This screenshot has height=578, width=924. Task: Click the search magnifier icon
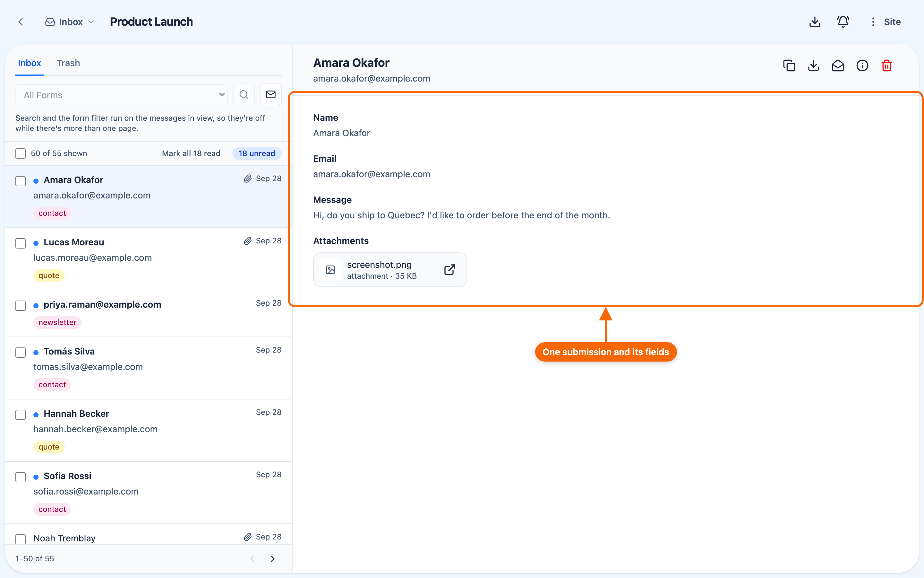(244, 94)
